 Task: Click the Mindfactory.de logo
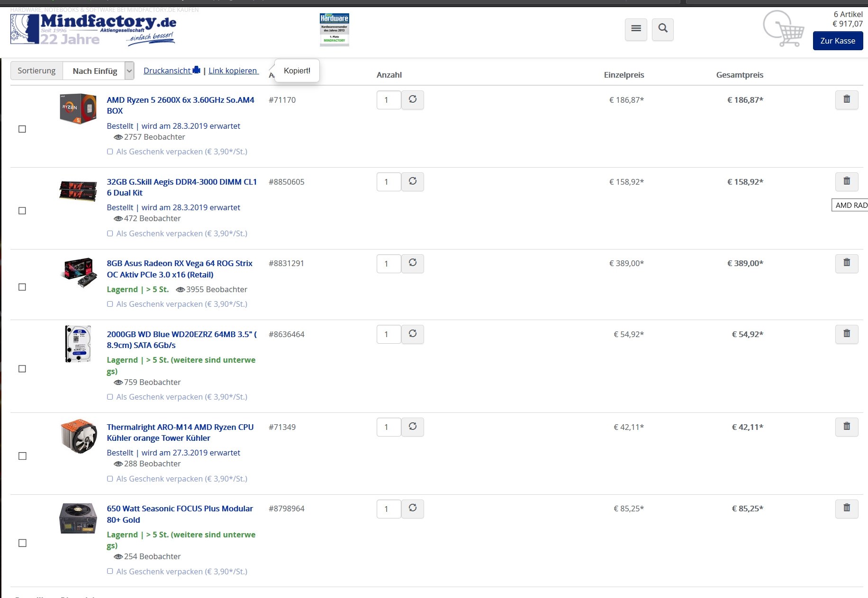(x=93, y=29)
